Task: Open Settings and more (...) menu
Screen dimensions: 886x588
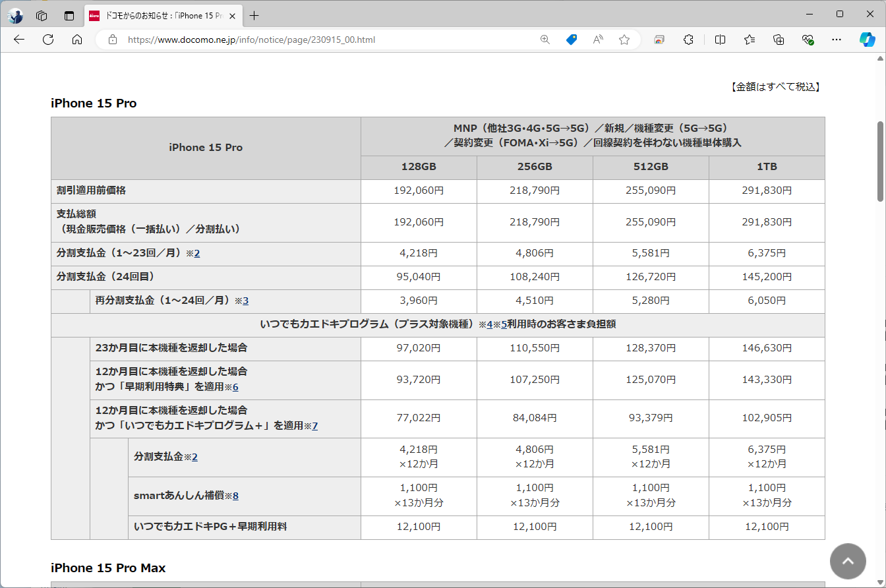Action: (x=836, y=40)
